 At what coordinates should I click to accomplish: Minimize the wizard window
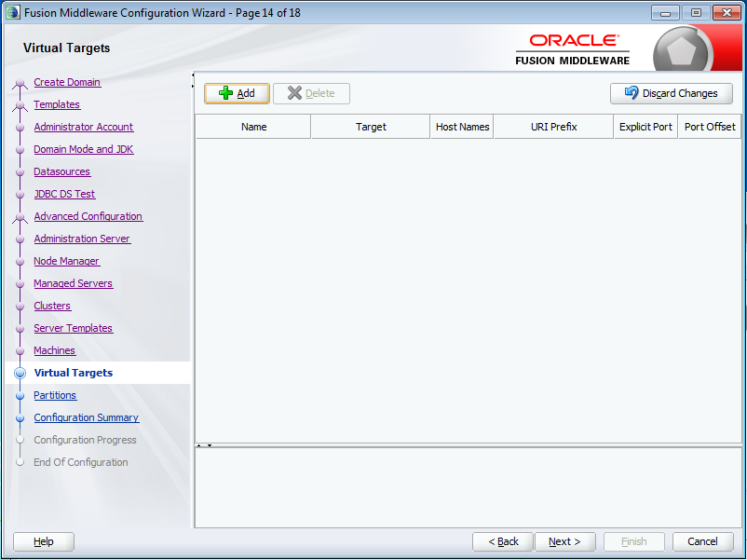click(x=665, y=13)
